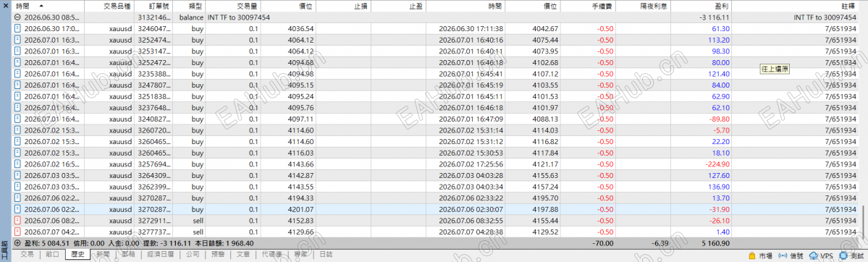Click the deal icon of the 4095.76 buy row
868x262 pixels.
pos(17,107)
